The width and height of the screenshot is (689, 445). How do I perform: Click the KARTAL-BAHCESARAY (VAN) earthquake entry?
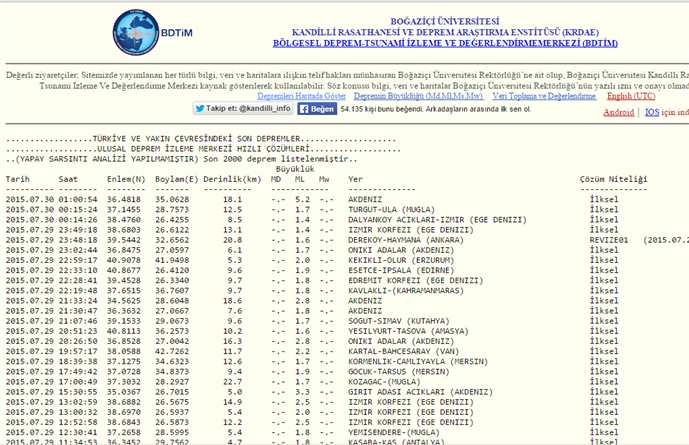pyautogui.click(x=400, y=352)
